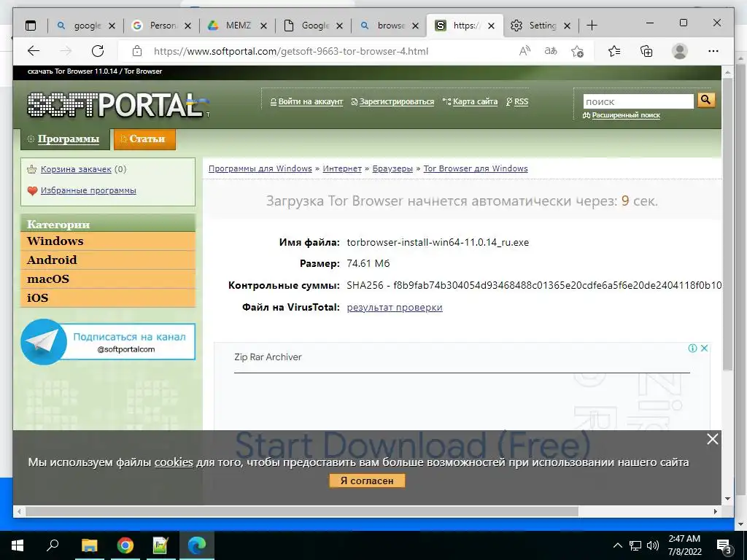Open Программы для Windows breadcrumb
Screen dimensions: 747x560
[260, 168]
